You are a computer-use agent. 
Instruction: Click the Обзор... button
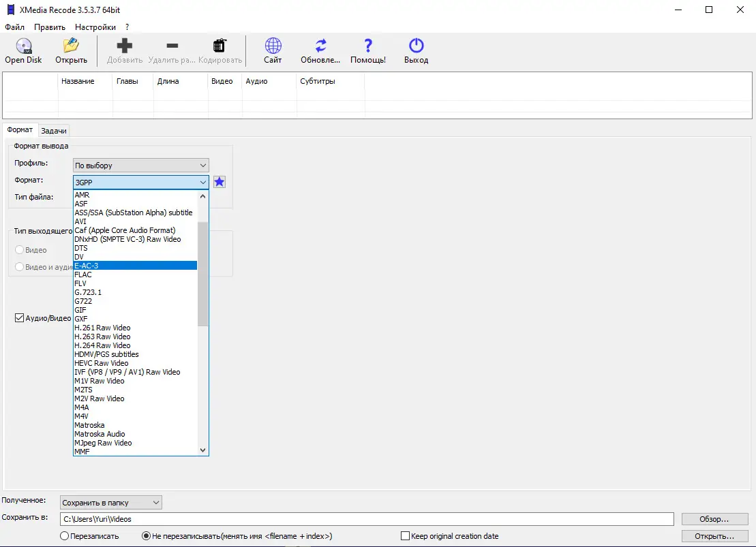[714, 519]
